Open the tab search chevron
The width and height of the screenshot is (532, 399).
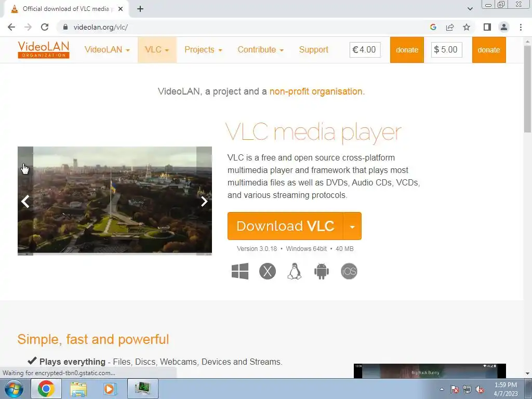click(x=470, y=9)
